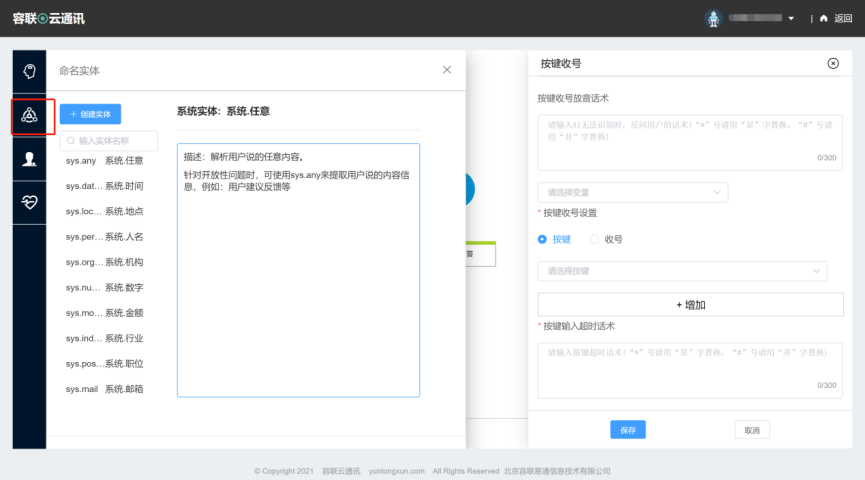
Task: Open the 请选择变量 dropdown
Action: pyautogui.click(x=633, y=193)
